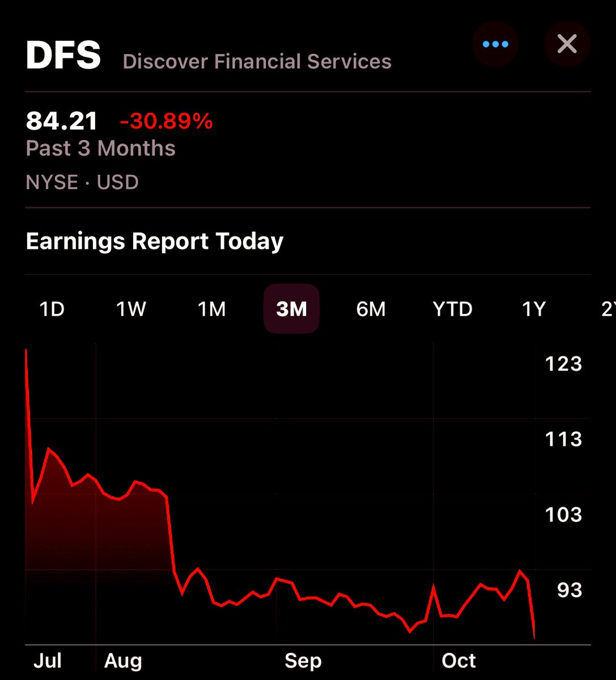The height and width of the screenshot is (680, 616).
Task: Tap the Sep date axis label
Action: (303, 661)
